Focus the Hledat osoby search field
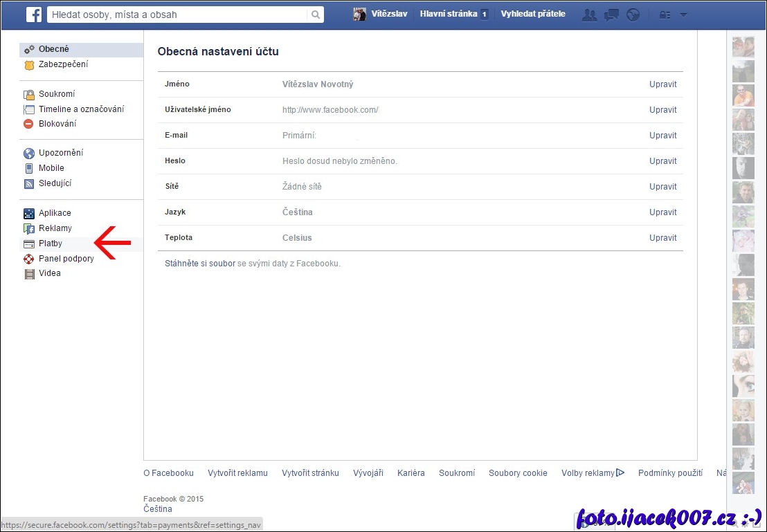Screen dimensions: 767x532 (177, 15)
